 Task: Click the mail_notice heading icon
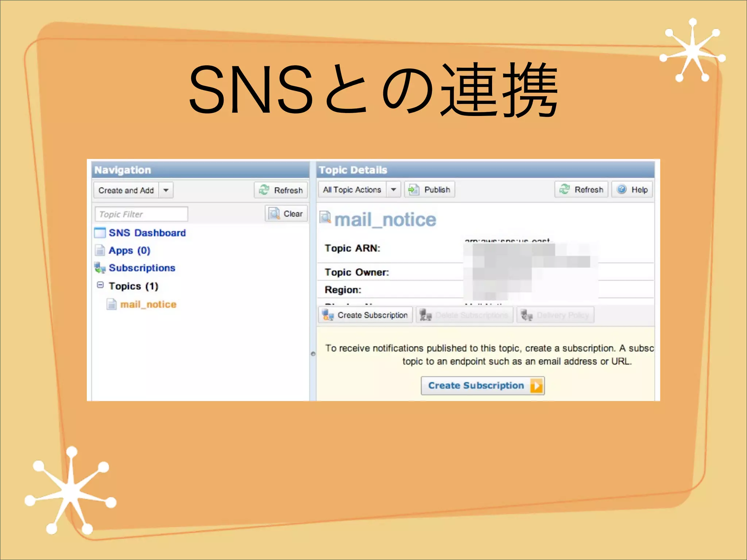[325, 217]
